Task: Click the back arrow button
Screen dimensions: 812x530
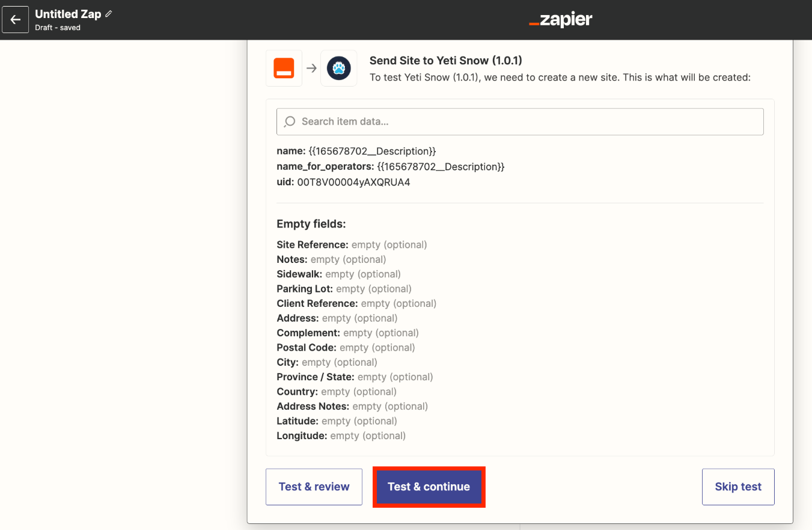Action: [x=16, y=19]
